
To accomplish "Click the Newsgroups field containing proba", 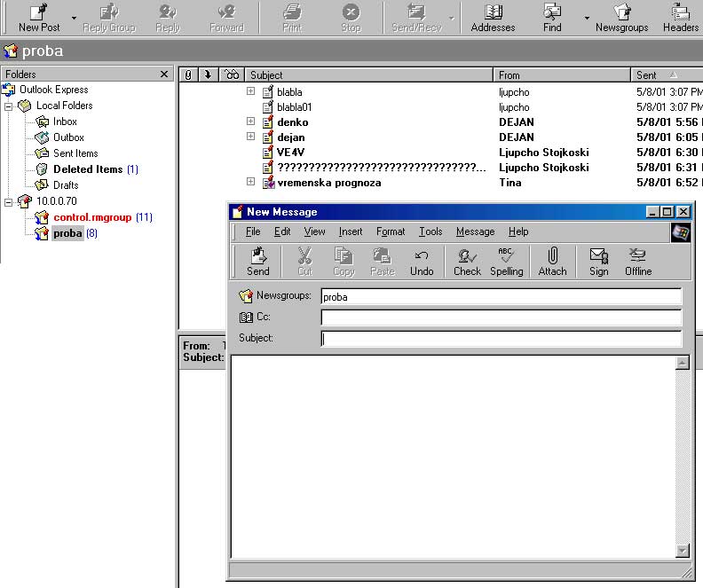I will (x=502, y=296).
